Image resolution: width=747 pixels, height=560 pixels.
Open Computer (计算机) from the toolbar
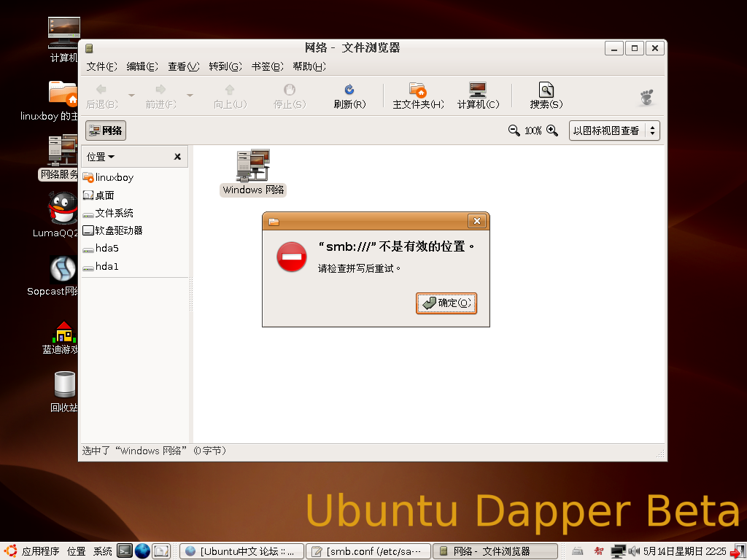tap(477, 90)
